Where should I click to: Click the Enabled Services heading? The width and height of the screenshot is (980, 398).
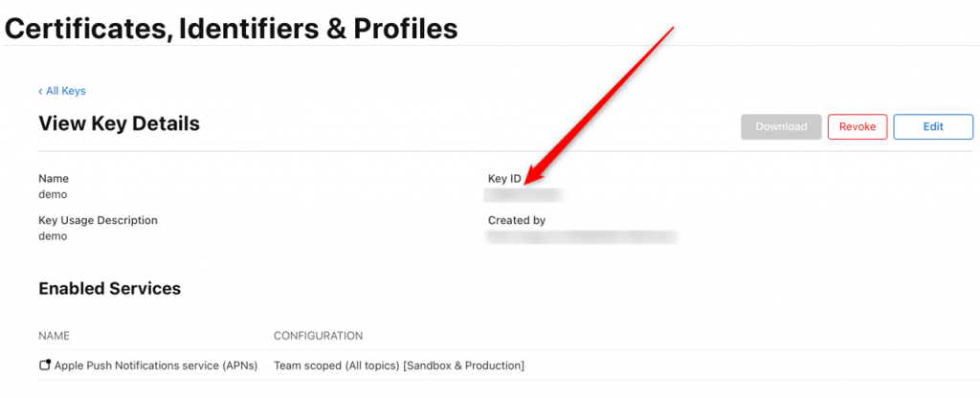(x=109, y=289)
